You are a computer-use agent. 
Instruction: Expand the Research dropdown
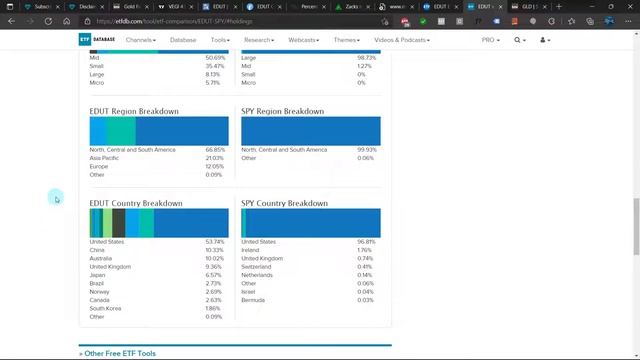point(259,40)
